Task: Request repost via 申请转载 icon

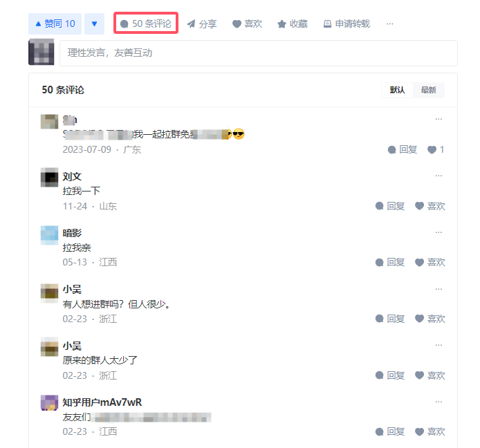Action: [x=347, y=24]
